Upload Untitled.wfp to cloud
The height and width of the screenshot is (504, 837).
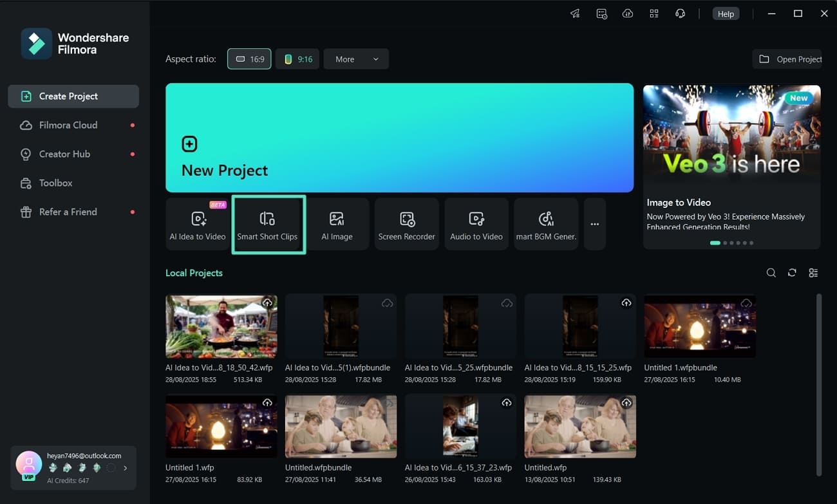(626, 402)
